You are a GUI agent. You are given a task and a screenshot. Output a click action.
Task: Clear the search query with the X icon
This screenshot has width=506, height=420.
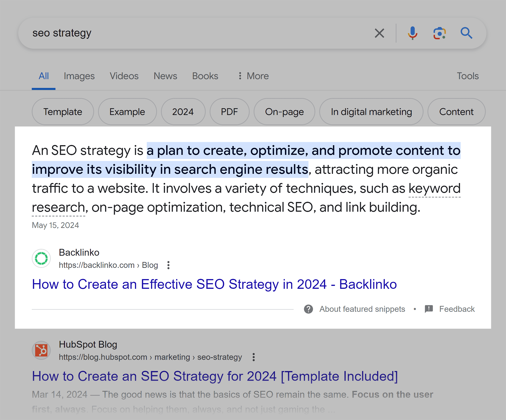pos(379,33)
